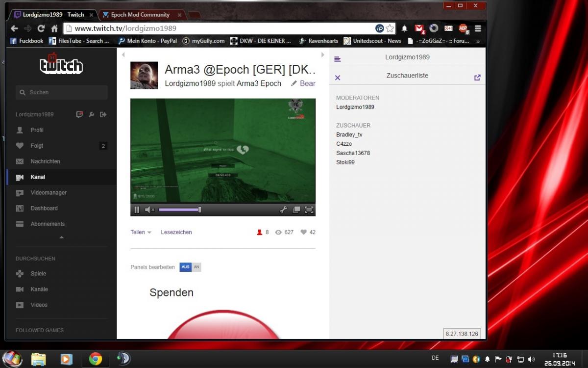Open Mein Konto - PayPal bookmark
The image size is (588, 368).
147,41
